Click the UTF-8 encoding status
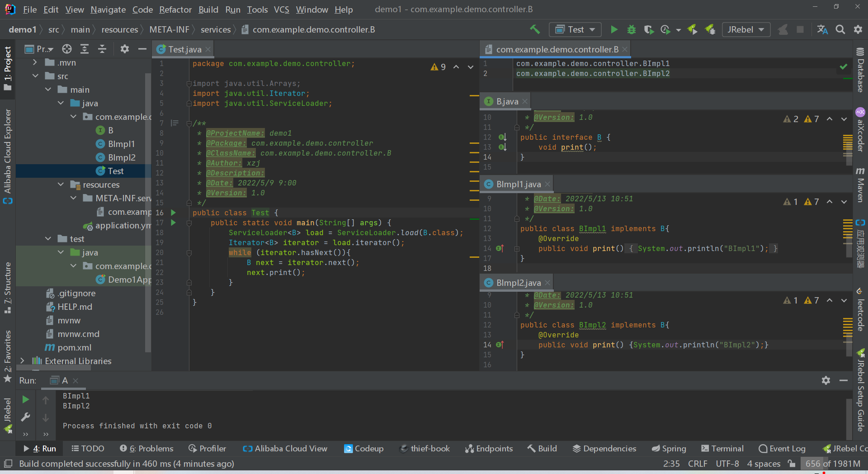This screenshot has height=474, width=868. click(727, 464)
